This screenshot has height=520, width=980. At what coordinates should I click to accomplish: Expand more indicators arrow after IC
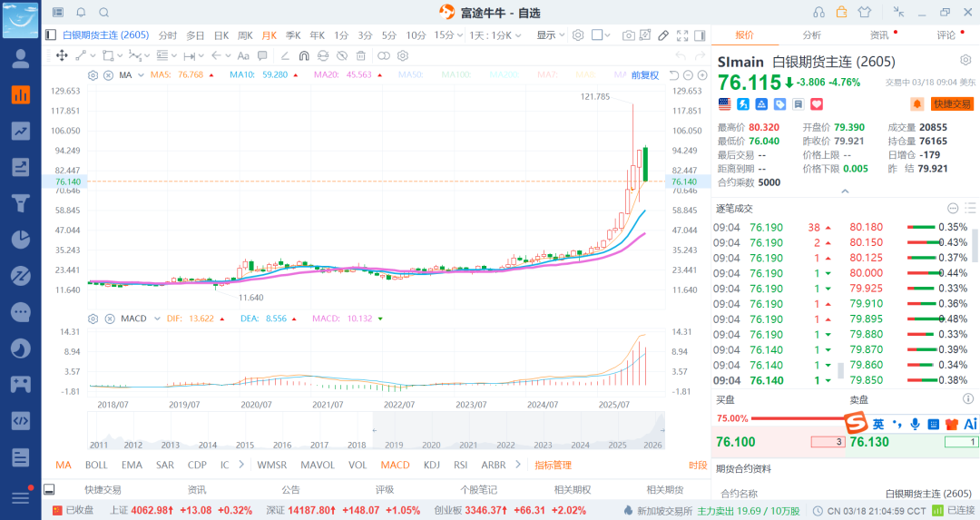pyautogui.click(x=241, y=465)
